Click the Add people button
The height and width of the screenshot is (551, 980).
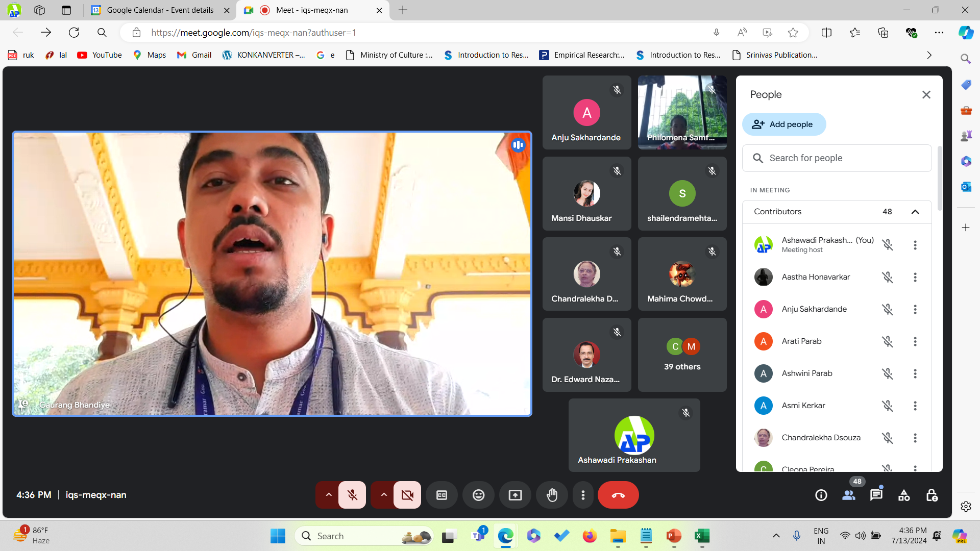[783, 124]
